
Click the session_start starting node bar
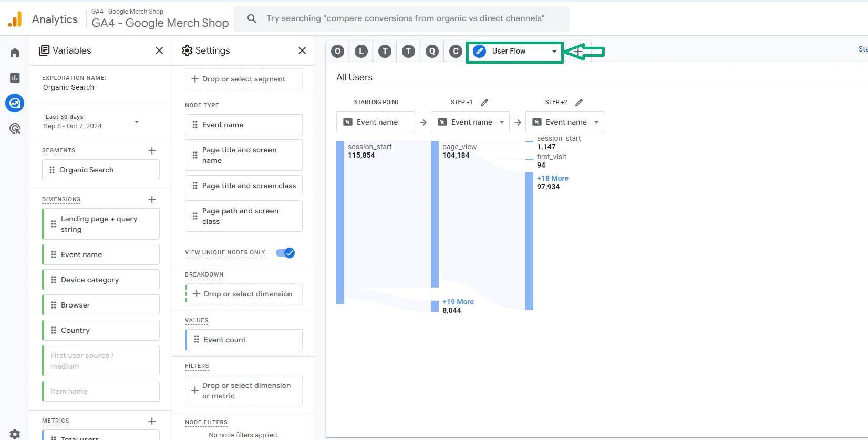340,222
